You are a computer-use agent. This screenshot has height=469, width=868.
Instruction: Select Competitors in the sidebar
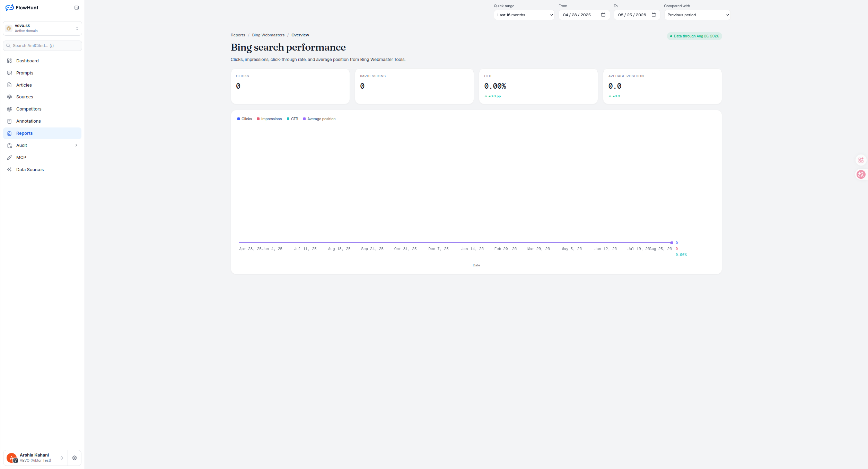click(42, 109)
